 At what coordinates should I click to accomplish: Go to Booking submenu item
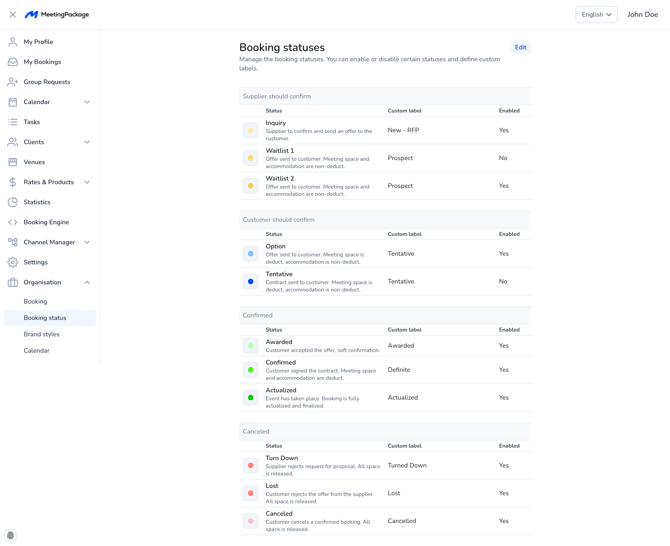36,301
